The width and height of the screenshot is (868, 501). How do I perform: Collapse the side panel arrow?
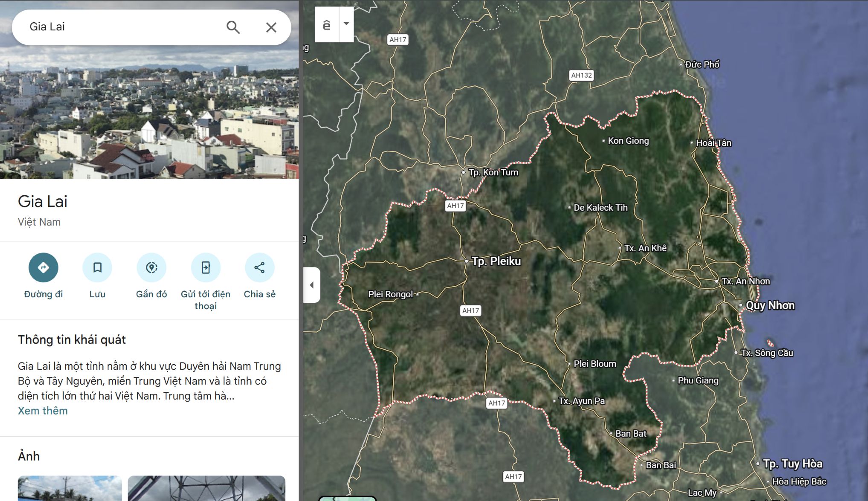(x=312, y=285)
